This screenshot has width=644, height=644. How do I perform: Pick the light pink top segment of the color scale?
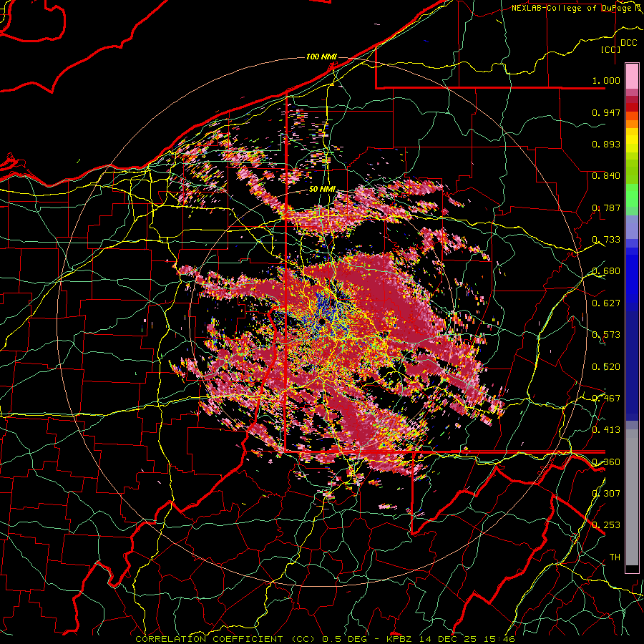click(x=632, y=77)
